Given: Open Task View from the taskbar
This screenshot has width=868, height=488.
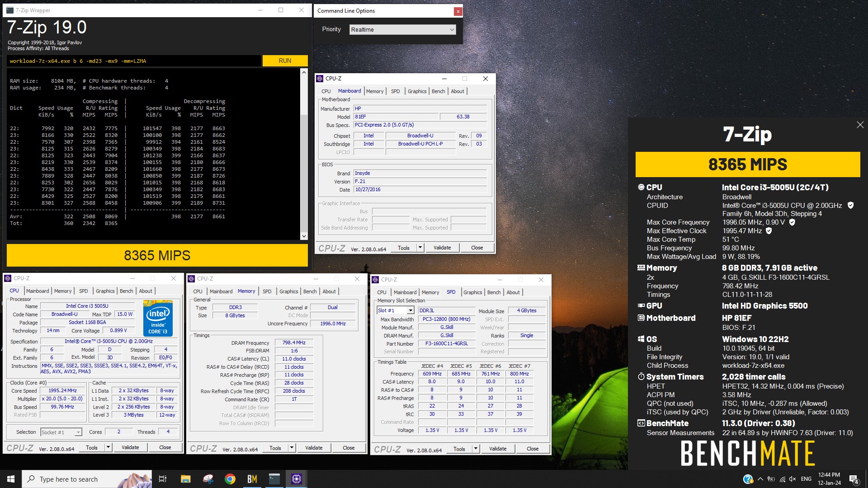Looking at the screenshot, I should pos(163,479).
